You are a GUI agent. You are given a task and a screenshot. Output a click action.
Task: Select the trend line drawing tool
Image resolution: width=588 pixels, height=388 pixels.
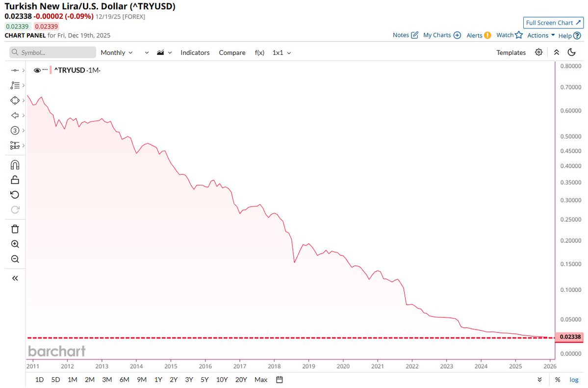pos(15,71)
